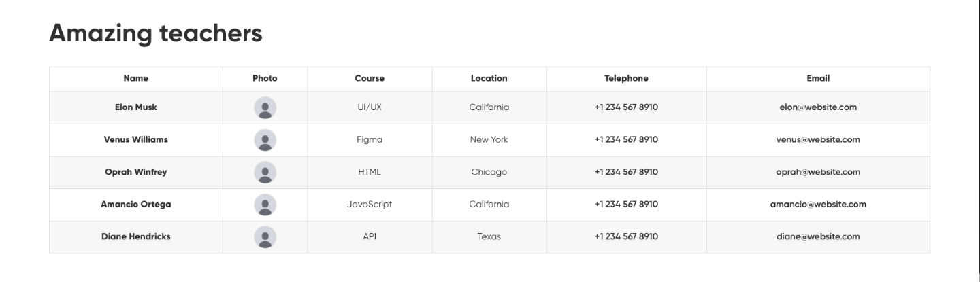
Task: Click the Chicago location cell
Action: point(489,172)
